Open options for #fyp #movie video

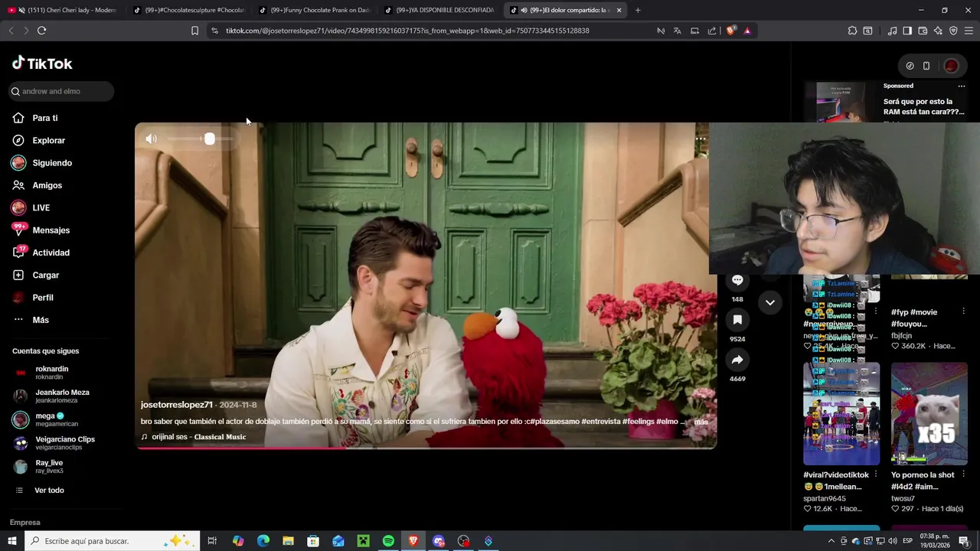coord(963,311)
